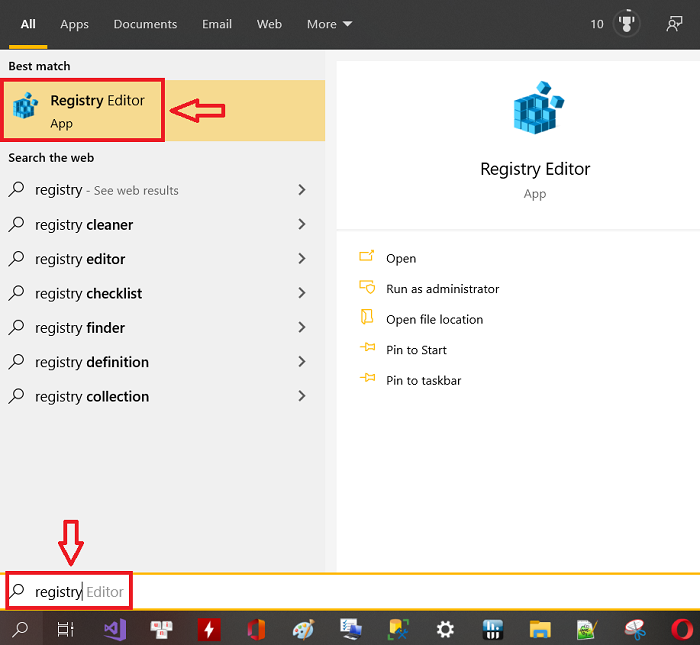The image size is (700, 645).
Task: Click Open action for Registry Editor
Action: pos(401,258)
